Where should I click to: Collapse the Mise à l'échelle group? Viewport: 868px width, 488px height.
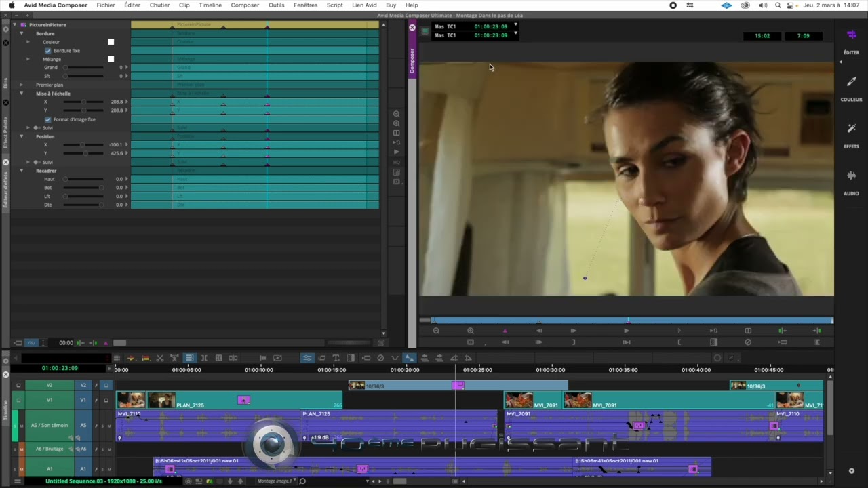click(x=21, y=94)
